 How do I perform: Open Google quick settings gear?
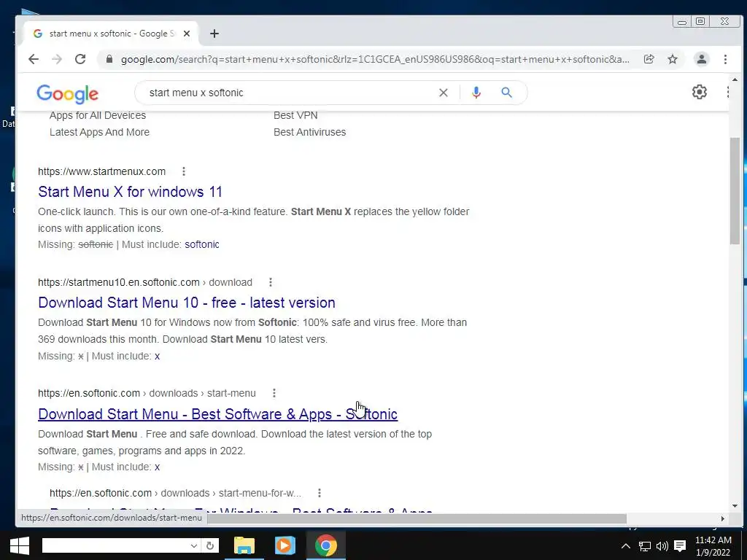click(699, 92)
